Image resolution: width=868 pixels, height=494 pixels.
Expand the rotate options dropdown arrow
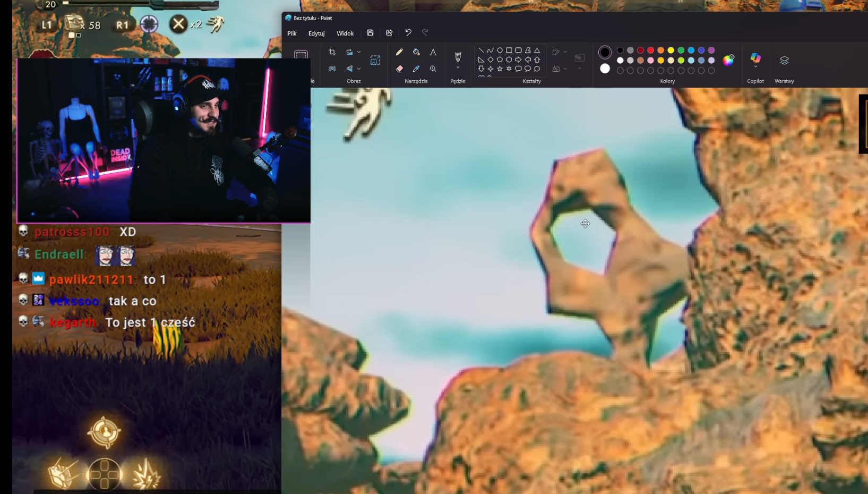[359, 52]
